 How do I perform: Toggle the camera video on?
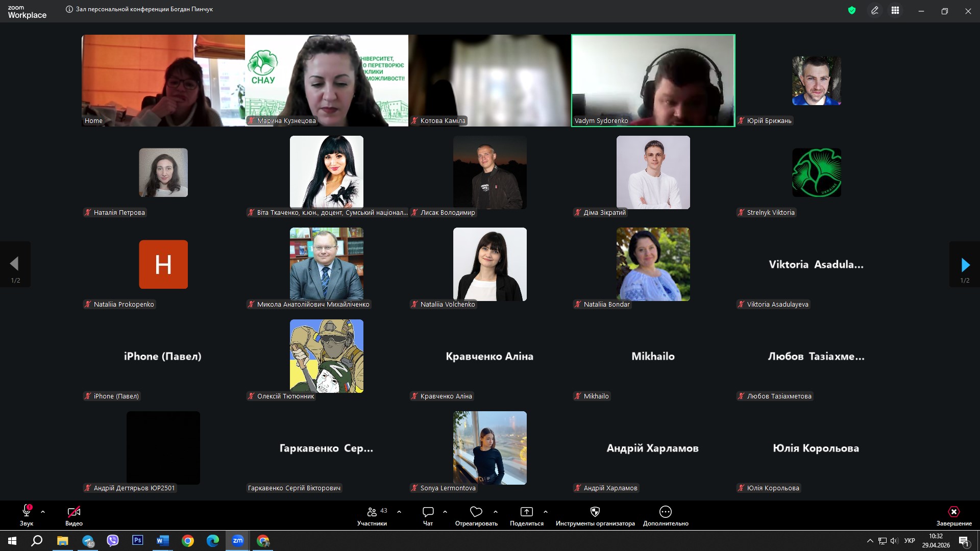pyautogui.click(x=73, y=512)
